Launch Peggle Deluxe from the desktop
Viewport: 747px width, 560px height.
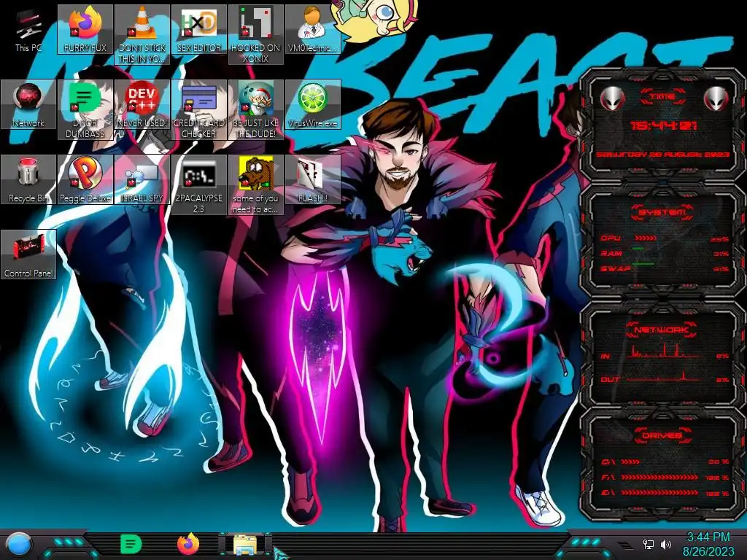pos(85,179)
